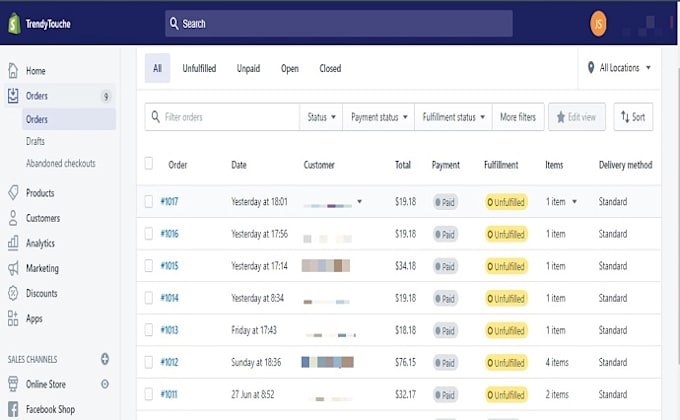This screenshot has width=680, height=420.
Task: Open order #1012 link
Action: point(169,362)
